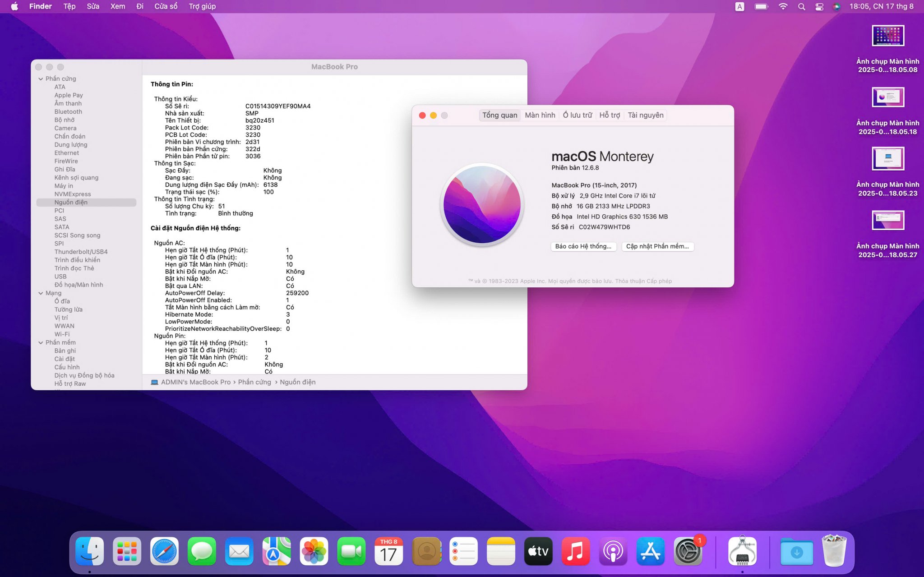This screenshot has width=924, height=577.
Task: Open the Cửa sổ menu
Action: [x=166, y=6]
